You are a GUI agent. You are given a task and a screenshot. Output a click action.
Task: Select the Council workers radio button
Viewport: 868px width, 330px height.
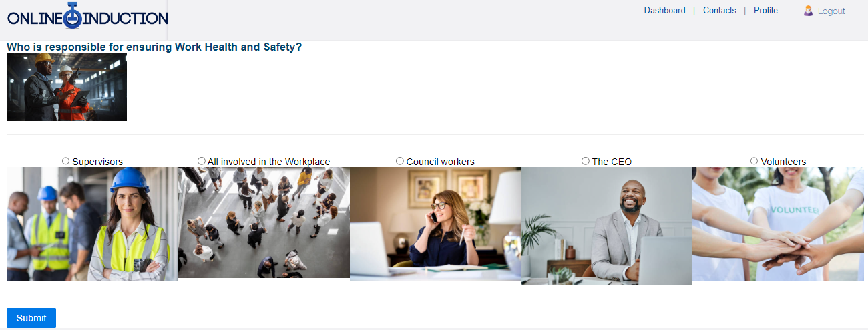pyautogui.click(x=400, y=161)
